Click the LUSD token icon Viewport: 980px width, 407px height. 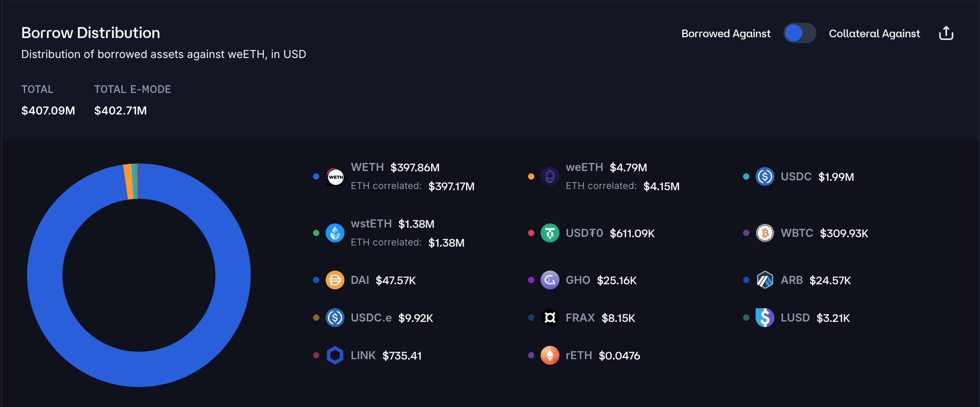tap(765, 318)
